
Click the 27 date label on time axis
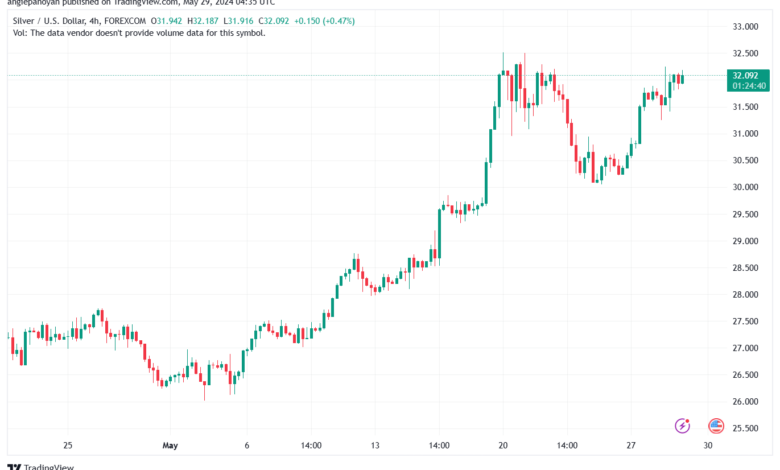click(631, 445)
